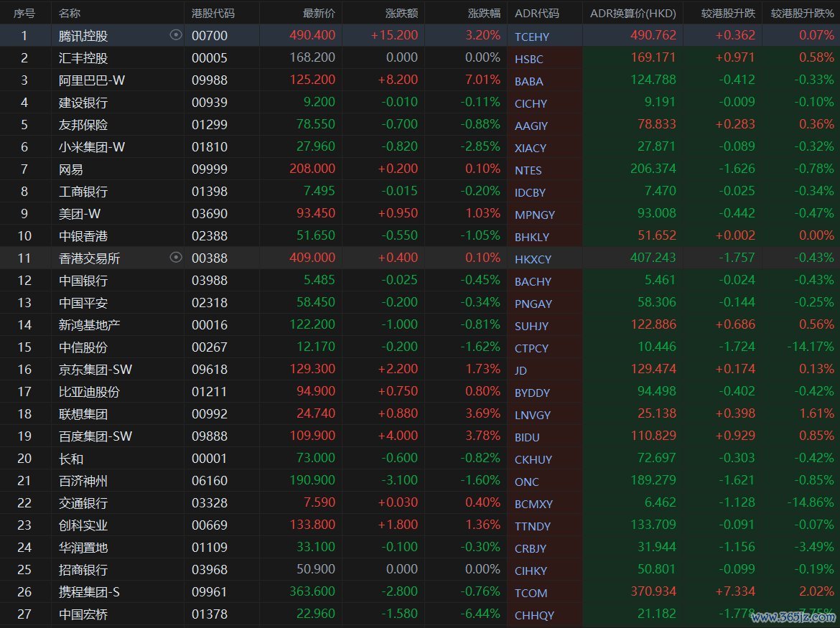Click latest price 490.400

(x=312, y=34)
